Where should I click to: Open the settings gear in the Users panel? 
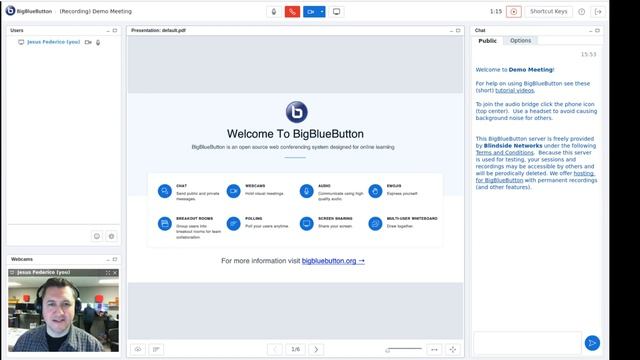pyautogui.click(x=111, y=236)
